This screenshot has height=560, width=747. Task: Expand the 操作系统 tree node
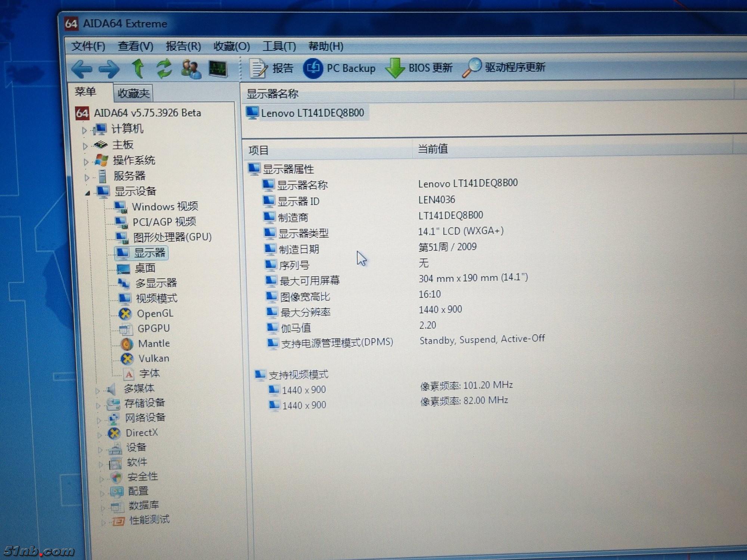pyautogui.click(x=86, y=162)
